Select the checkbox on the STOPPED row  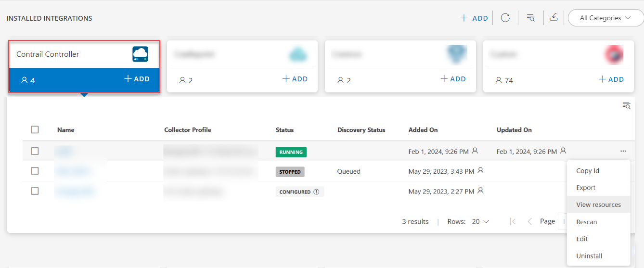point(35,171)
